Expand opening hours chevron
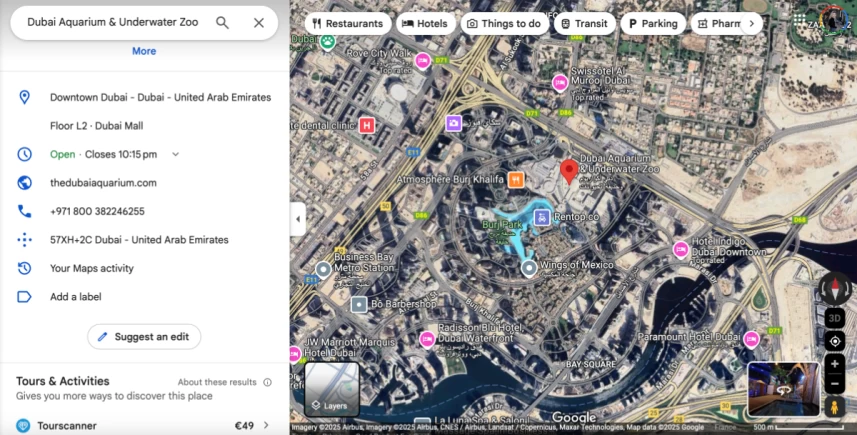 click(x=175, y=154)
